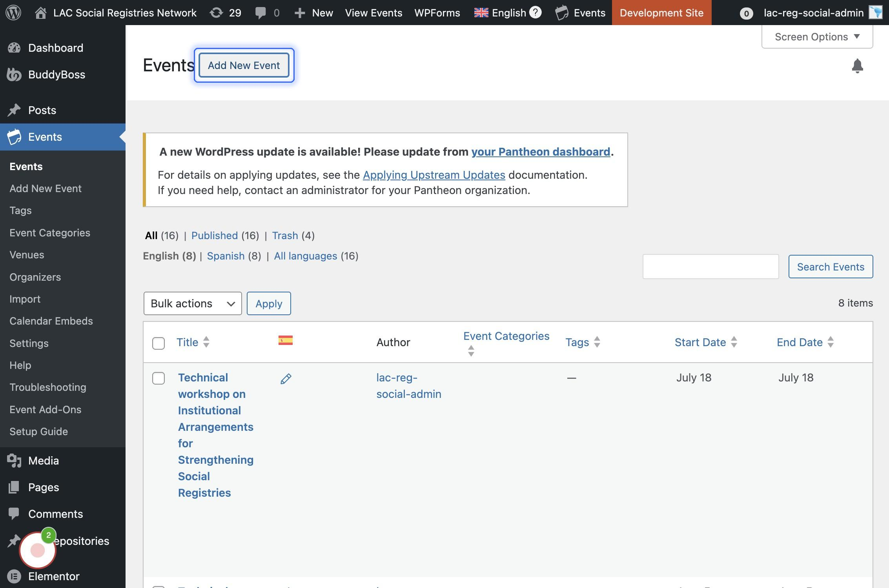Click the WordPress logo icon

pos(13,13)
